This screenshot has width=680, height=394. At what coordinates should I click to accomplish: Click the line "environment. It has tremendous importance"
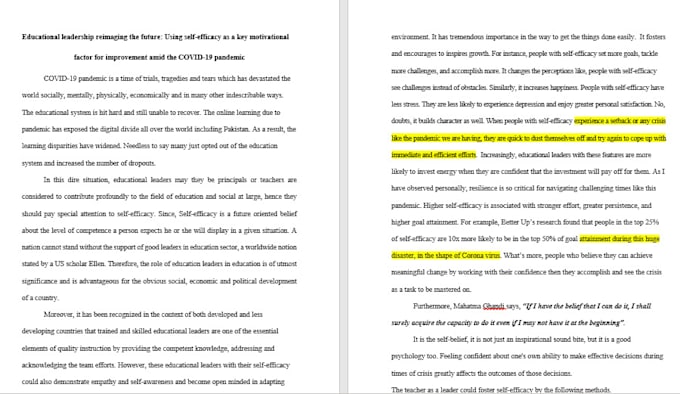click(528, 37)
